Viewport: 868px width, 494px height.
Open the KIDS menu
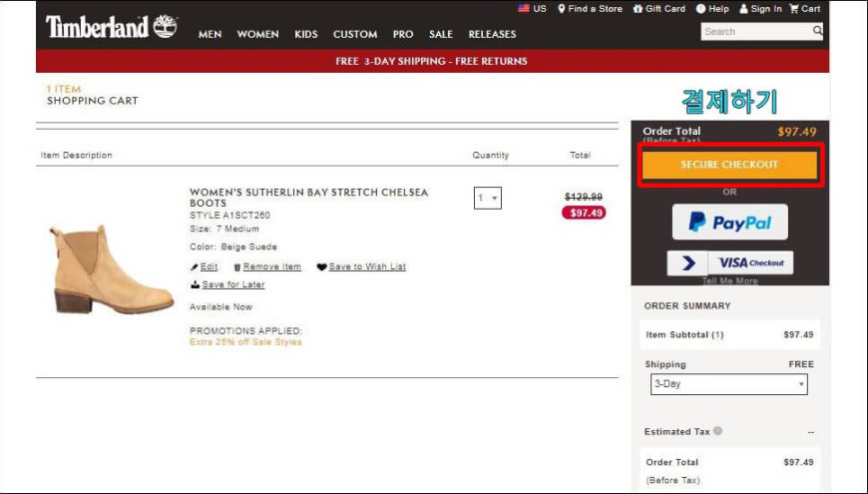point(306,34)
